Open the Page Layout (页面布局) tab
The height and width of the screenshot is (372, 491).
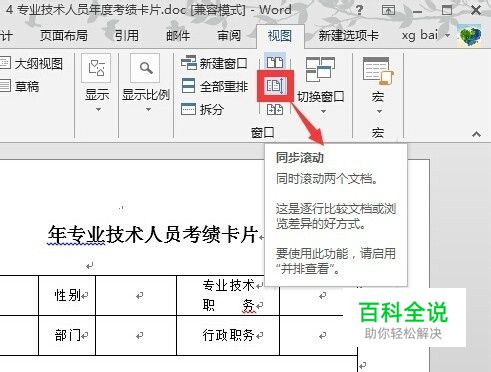pyautogui.click(x=64, y=35)
